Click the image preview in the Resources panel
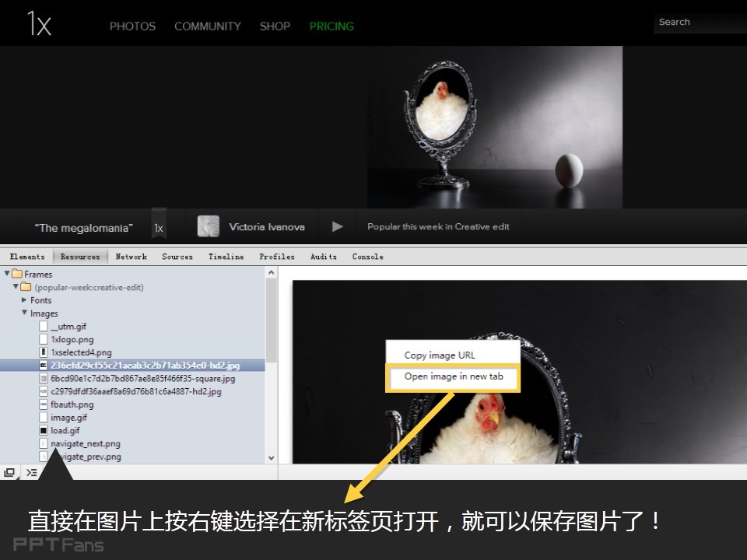This screenshot has width=747, height=560. click(519, 372)
